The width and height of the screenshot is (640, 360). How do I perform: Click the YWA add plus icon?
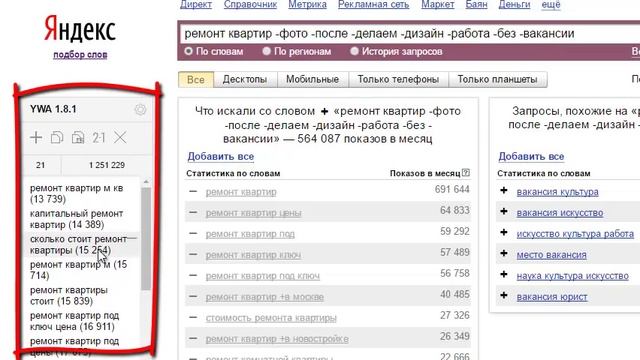(x=36, y=138)
